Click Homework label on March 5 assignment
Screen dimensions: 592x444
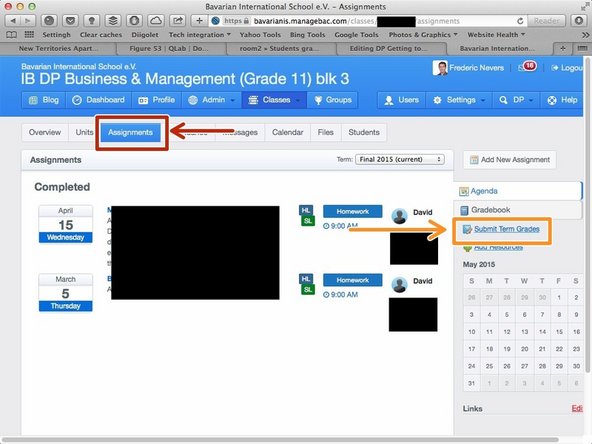tap(352, 280)
